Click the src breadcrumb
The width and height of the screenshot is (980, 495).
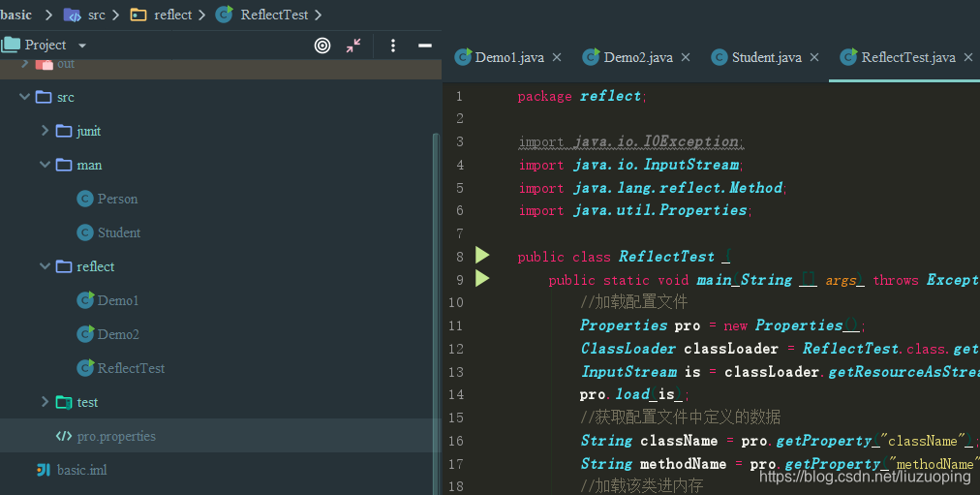[x=96, y=15]
